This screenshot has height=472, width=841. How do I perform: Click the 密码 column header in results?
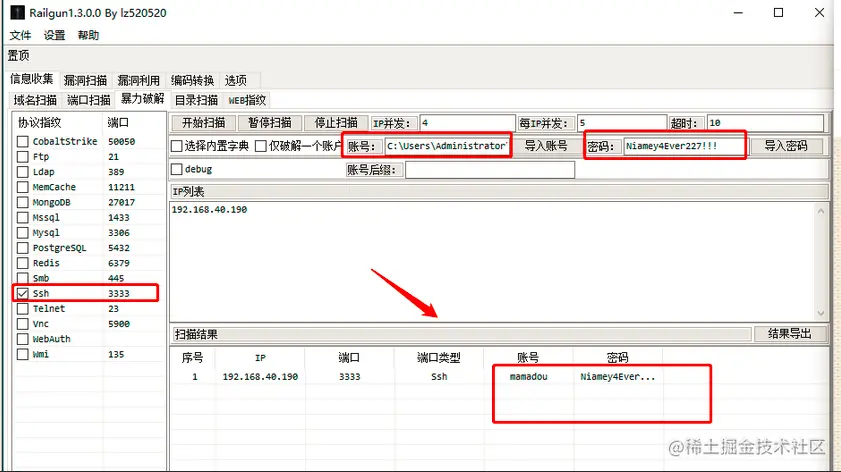[617, 358]
